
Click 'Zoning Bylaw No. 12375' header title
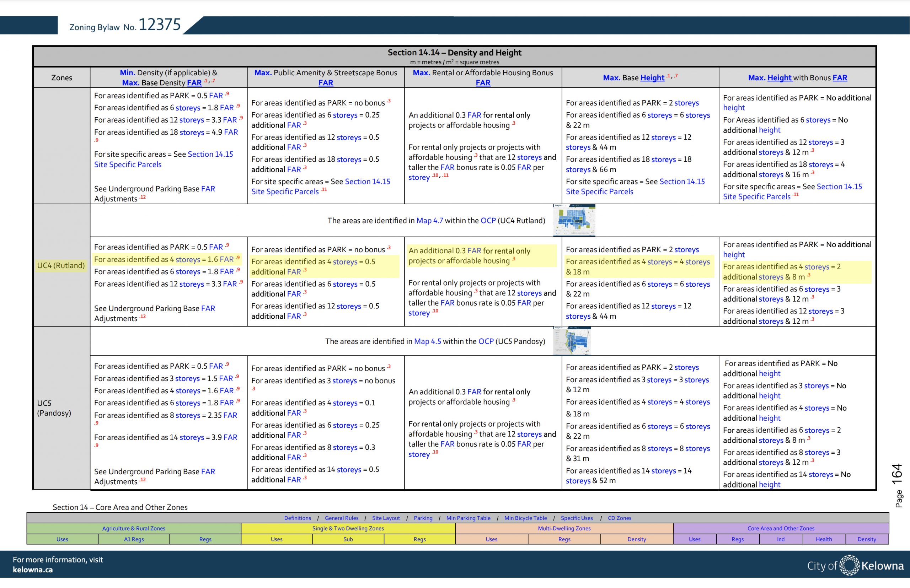click(x=125, y=25)
